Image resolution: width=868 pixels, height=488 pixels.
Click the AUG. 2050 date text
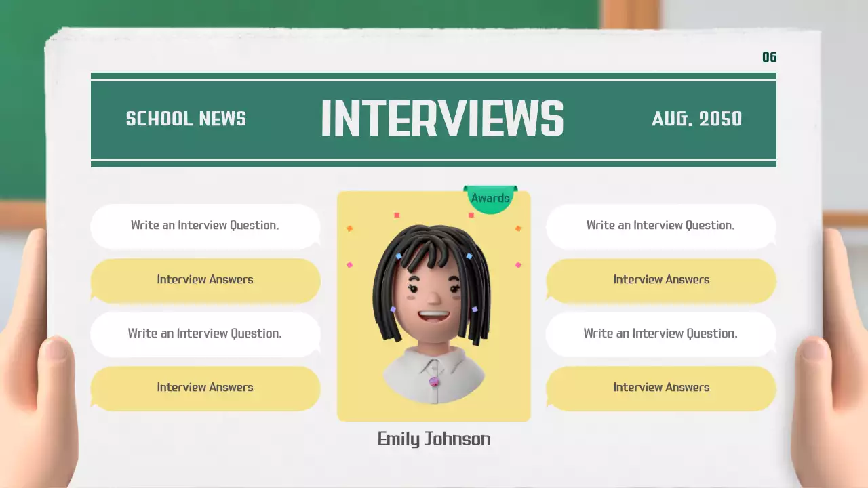[x=697, y=119]
